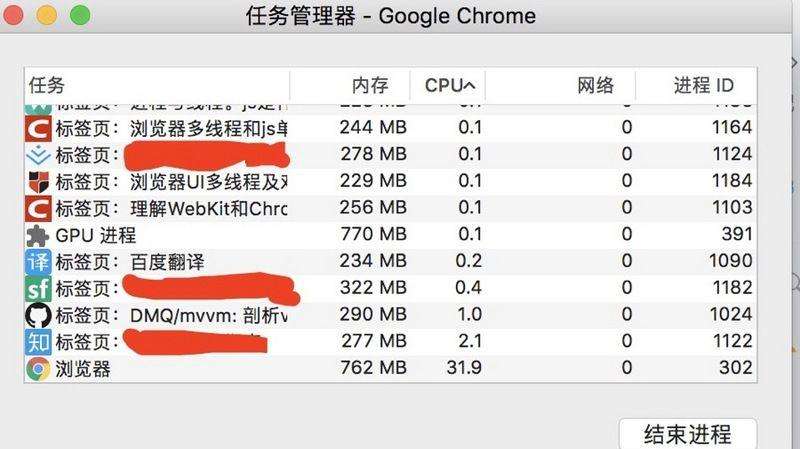The image size is (800, 449).
Task: Click the blue 知 Zhihu tab icon
Action: pos(38,342)
